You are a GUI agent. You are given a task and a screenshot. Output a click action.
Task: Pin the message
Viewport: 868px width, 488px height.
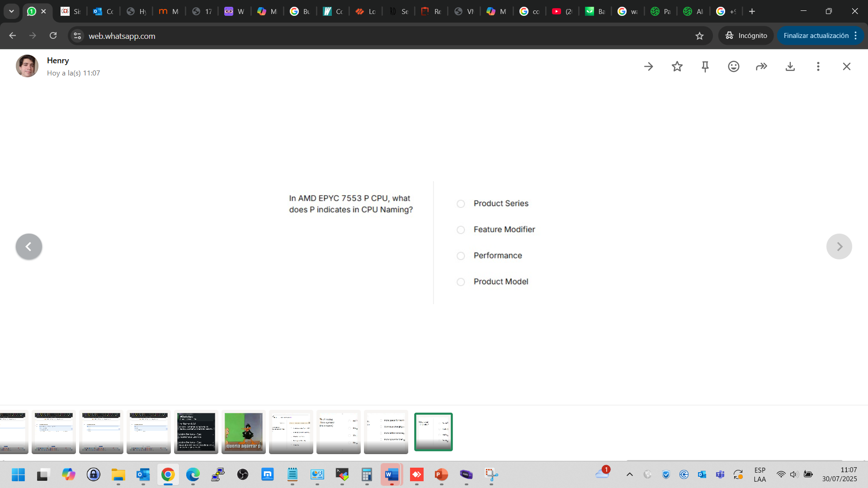[x=705, y=66]
